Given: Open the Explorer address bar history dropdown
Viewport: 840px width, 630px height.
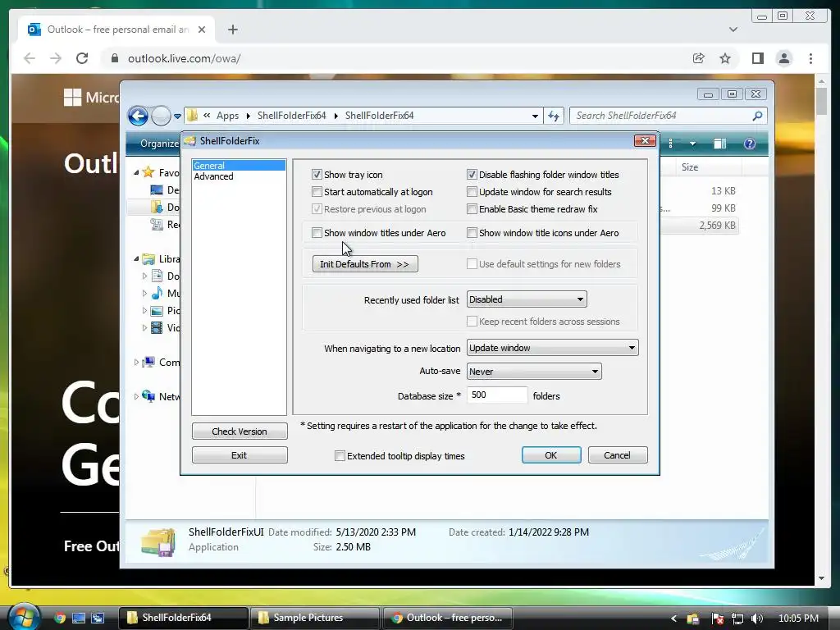Looking at the screenshot, I should (535, 116).
